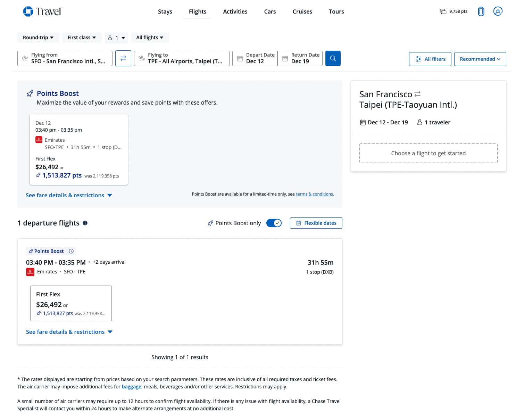Click the blue search magnifier button

[333, 58]
